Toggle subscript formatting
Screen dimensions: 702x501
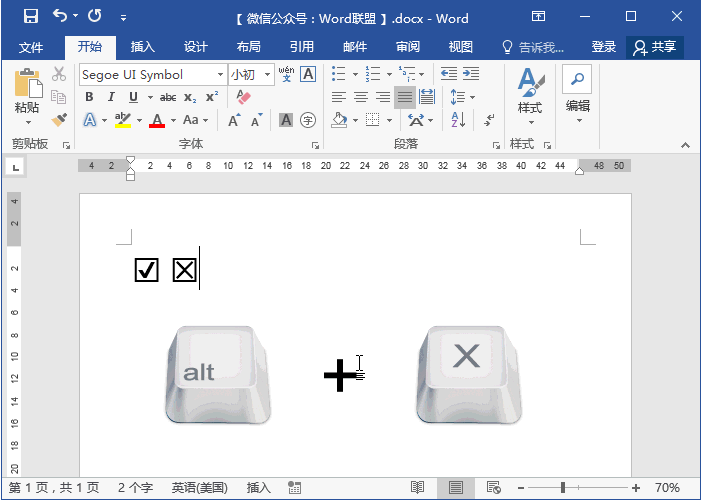[x=190, y=98]
